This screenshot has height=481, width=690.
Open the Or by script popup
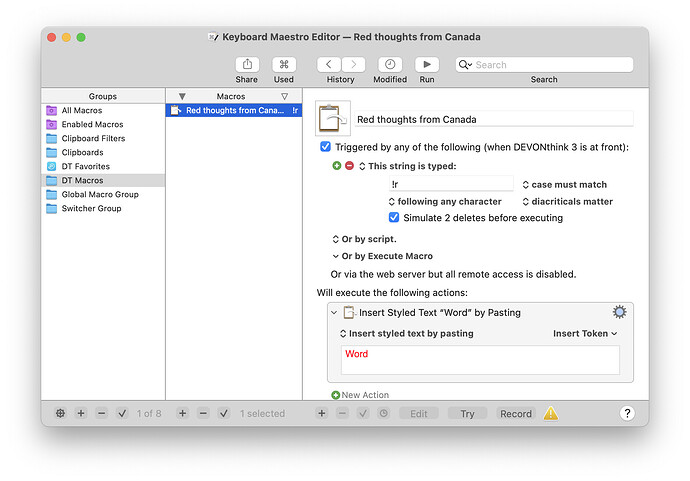[x=364, y=239]
